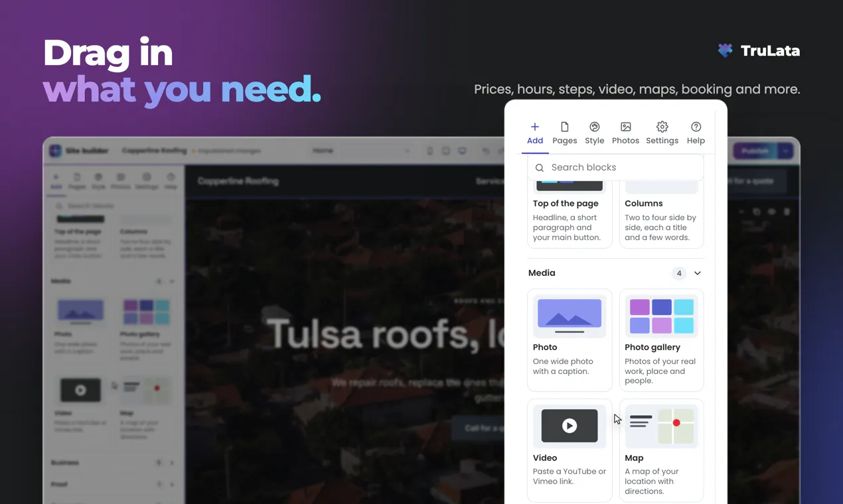843x504 pixels.
Task: Open the Settings gear tab in the enlarged panel
Action: 662,133
